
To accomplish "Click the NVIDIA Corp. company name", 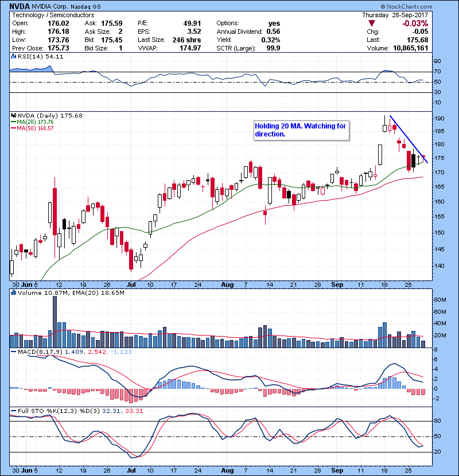I will (50, 7).
